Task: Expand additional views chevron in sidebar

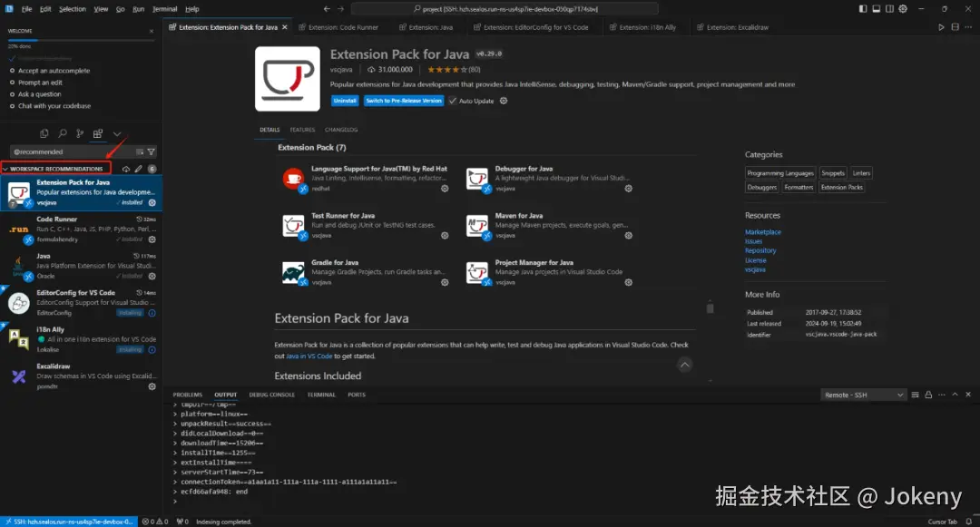Action: click(x=117, y=133)
